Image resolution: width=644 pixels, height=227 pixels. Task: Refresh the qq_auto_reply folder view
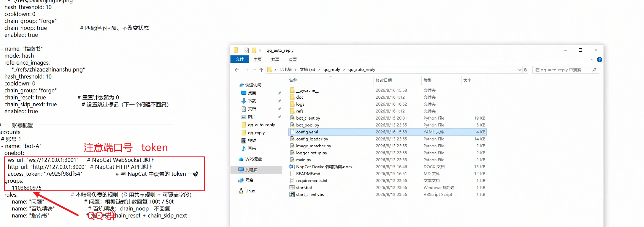525,70
